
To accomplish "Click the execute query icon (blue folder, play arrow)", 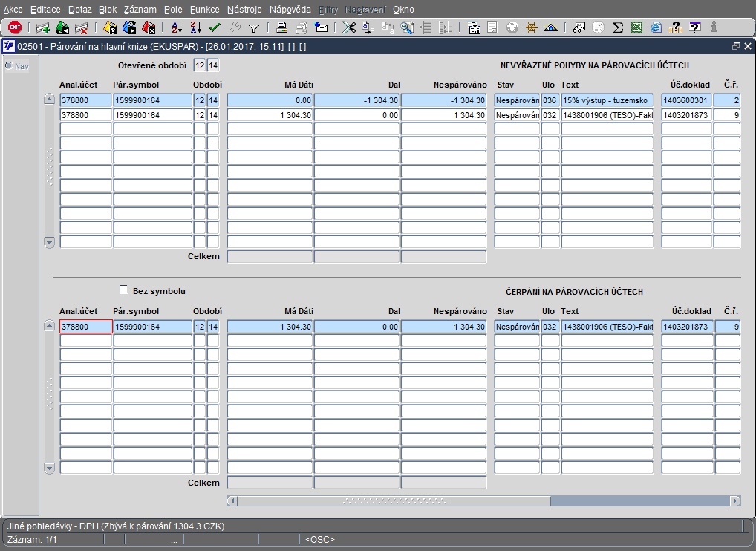I will click(129, 28).
